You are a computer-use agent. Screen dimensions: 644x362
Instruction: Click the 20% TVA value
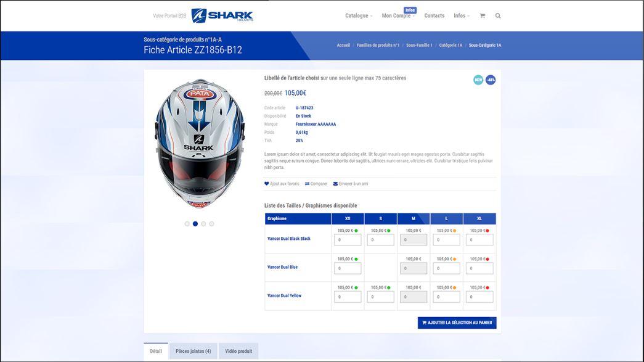[300, 141]
